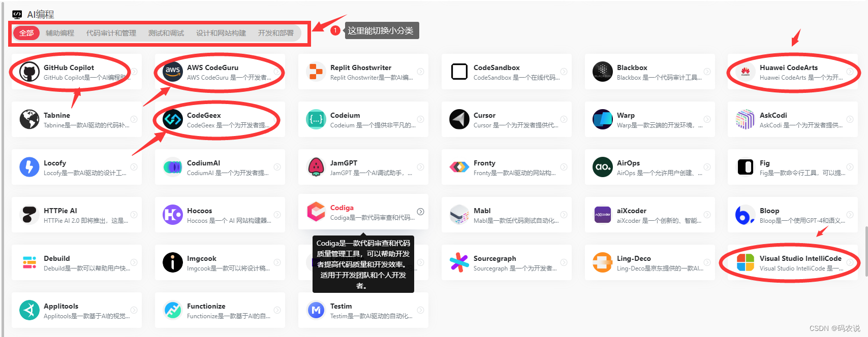868x337 pixels.
Task: Click the GitHub Copilot octocat icon
Action: coord(29,72)
